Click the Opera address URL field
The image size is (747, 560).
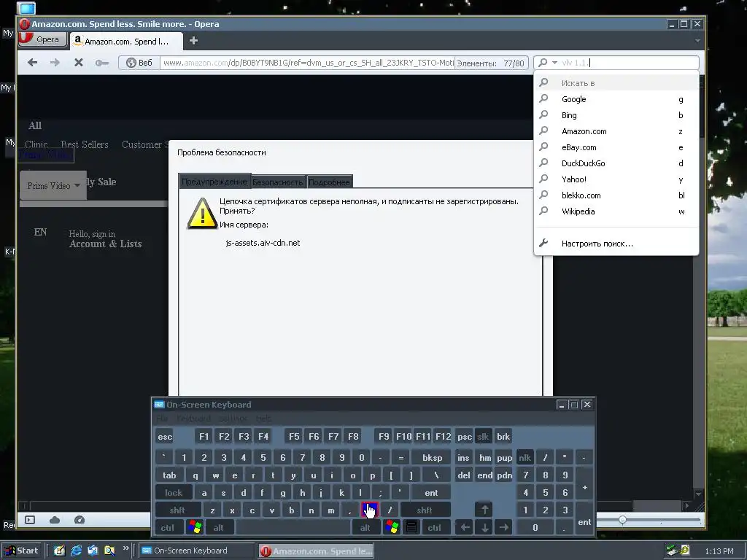307,63
